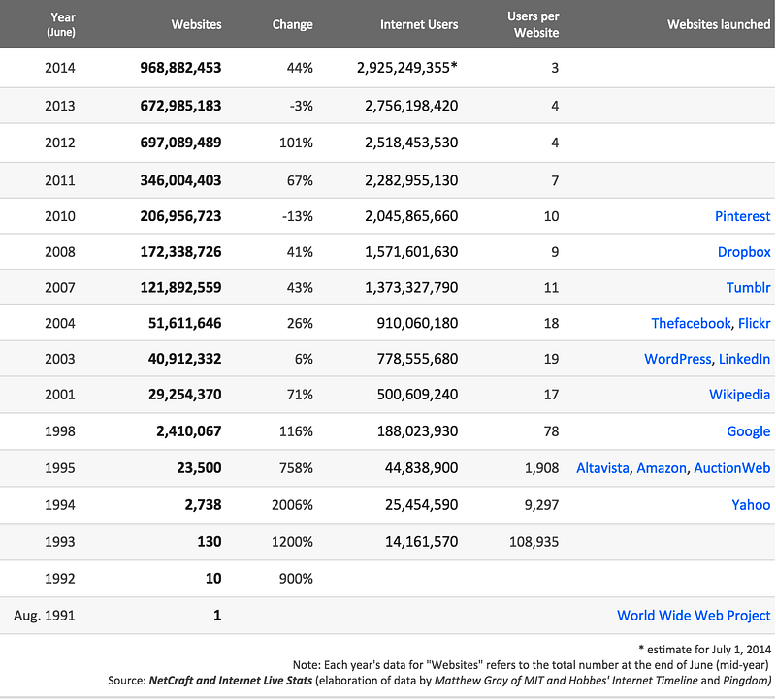Open the Wikipedia link
Image resolution: width=776 pixels, height=700 pixels.
tap(739, 395)
